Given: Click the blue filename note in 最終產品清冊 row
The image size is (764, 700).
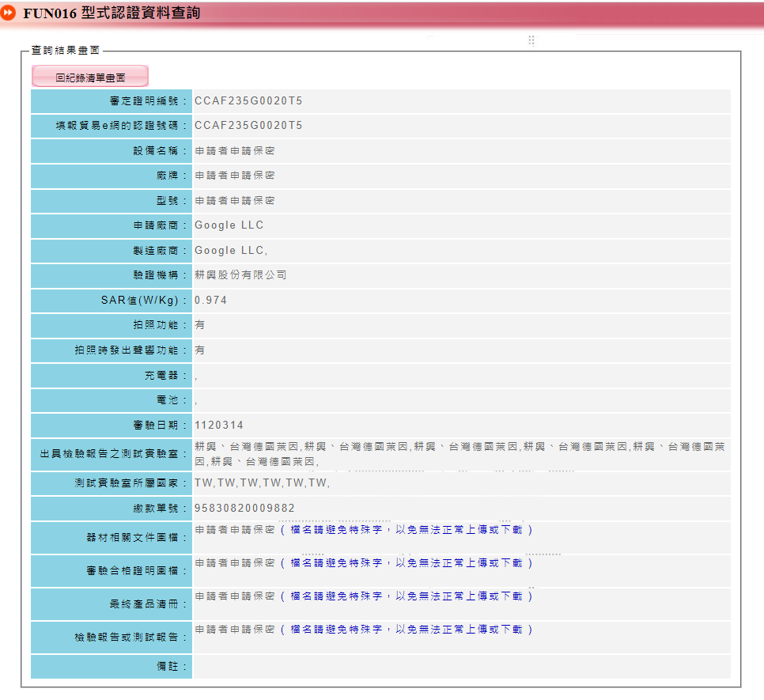Looking at the screenshot, I should 407,596.
